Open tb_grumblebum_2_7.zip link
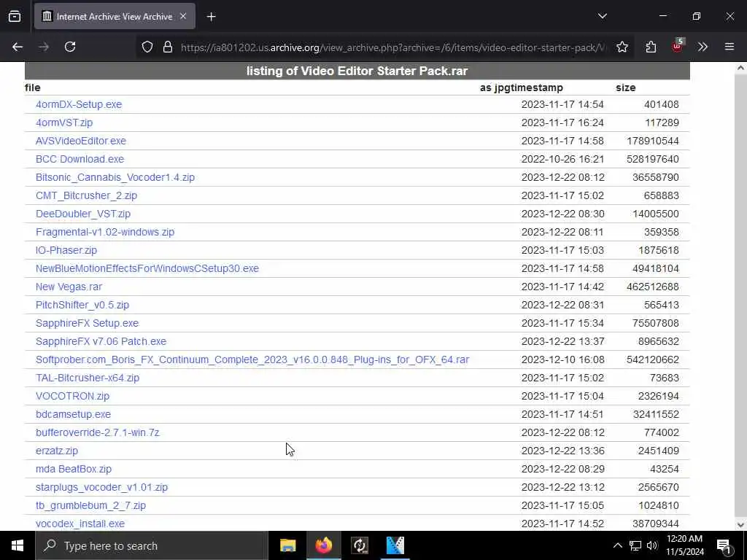This screenshot has width=747, height=560. click(91, 505)
